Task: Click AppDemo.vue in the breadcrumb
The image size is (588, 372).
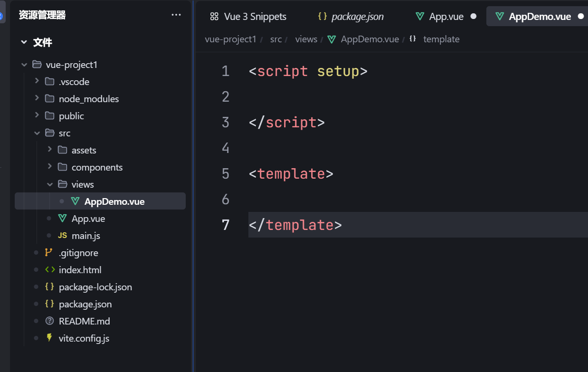Action: click(370, 39)
